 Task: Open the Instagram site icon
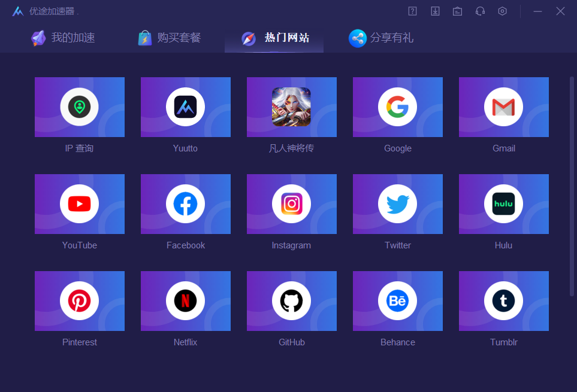(292, 204)
